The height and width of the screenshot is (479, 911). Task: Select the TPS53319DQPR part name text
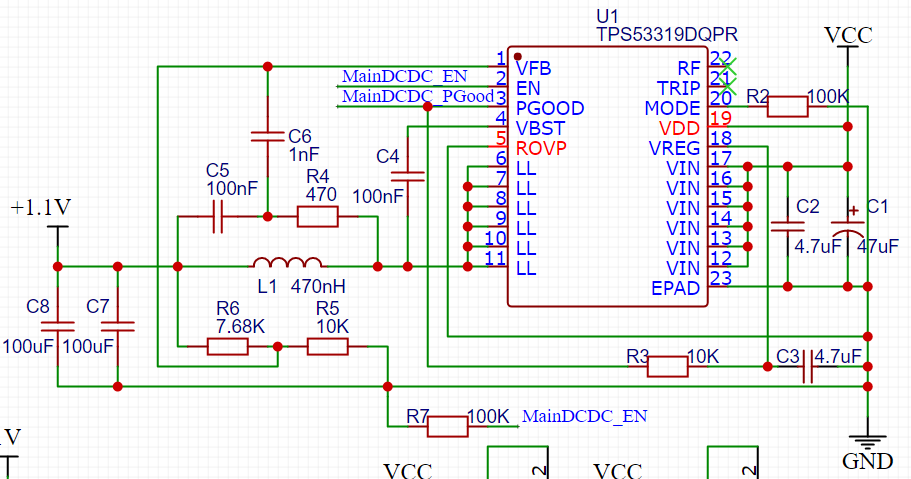pyautogui.click(x=667, y=34)
